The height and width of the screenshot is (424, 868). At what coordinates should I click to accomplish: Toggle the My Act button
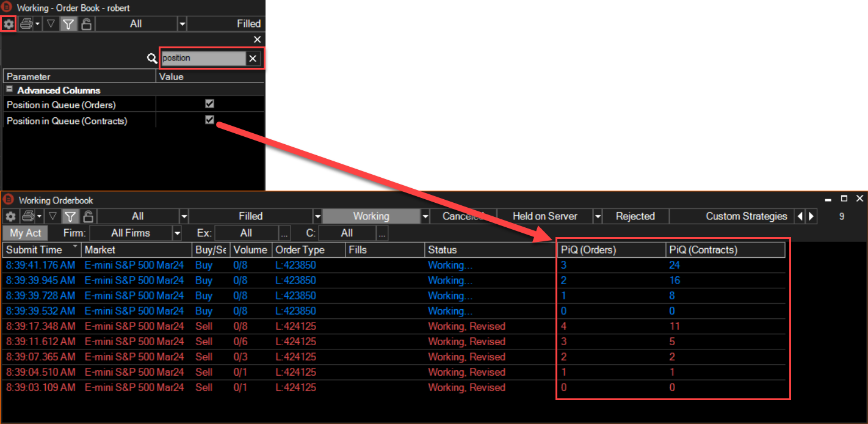[26, 233]
